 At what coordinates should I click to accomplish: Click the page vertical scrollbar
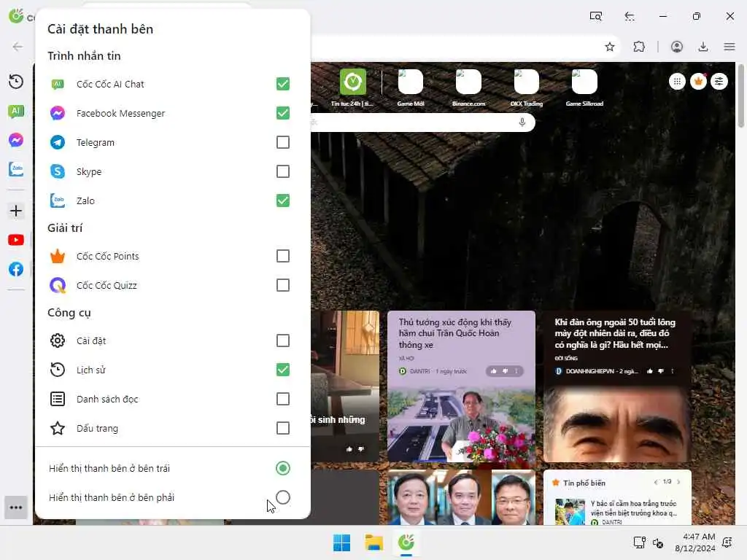click(741, 96)
